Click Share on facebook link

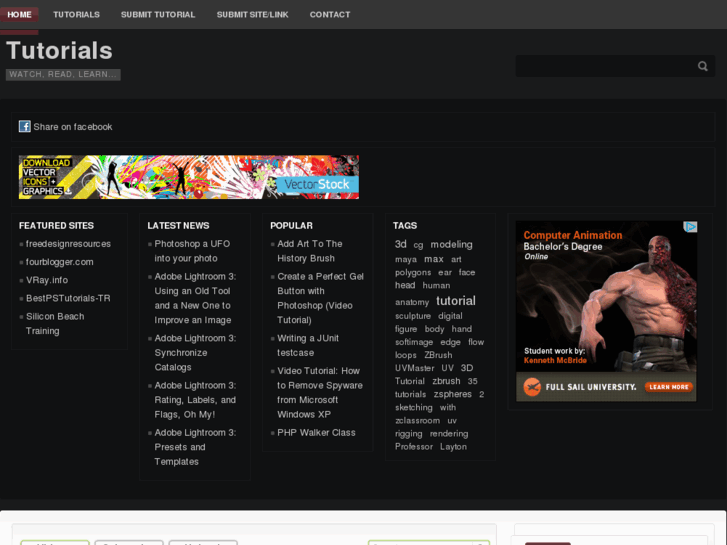(73, 127)
